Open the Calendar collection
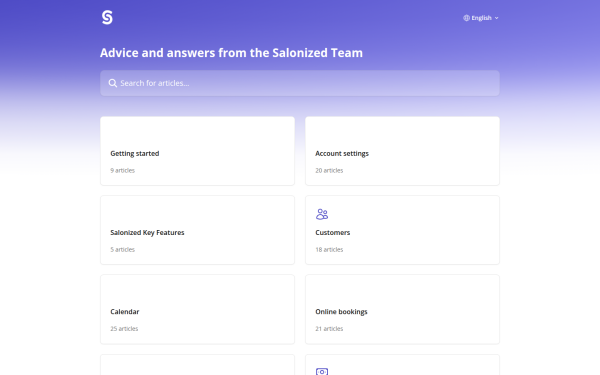 197,309
